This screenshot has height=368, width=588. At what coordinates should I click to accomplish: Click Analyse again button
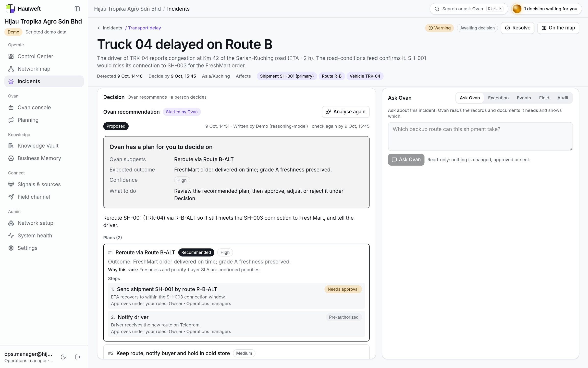coord(346,112)
